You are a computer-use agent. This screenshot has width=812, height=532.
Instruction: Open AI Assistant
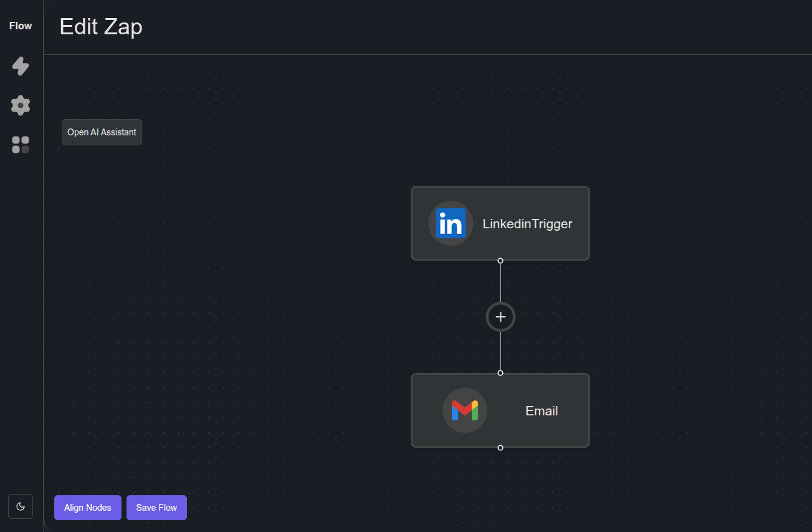pos(102,132)
